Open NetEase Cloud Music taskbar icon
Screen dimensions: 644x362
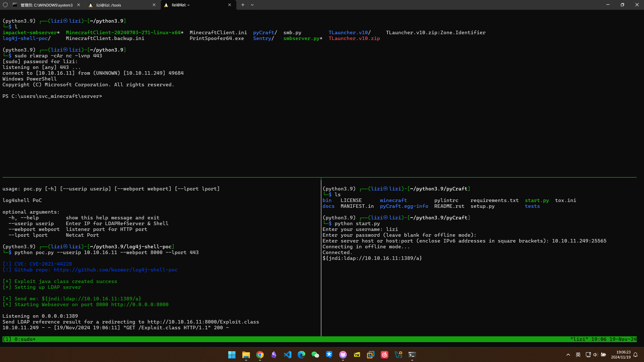[384, 355]
